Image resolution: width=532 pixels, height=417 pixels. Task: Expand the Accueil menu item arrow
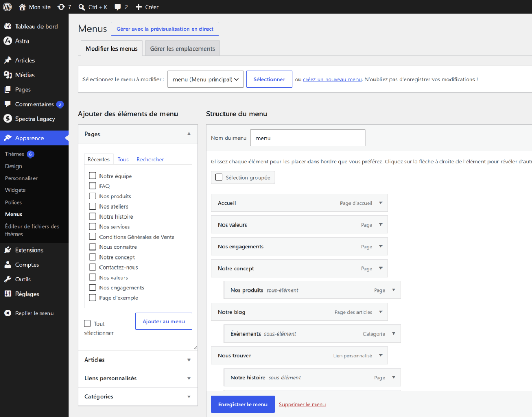(x=381, y=203)
